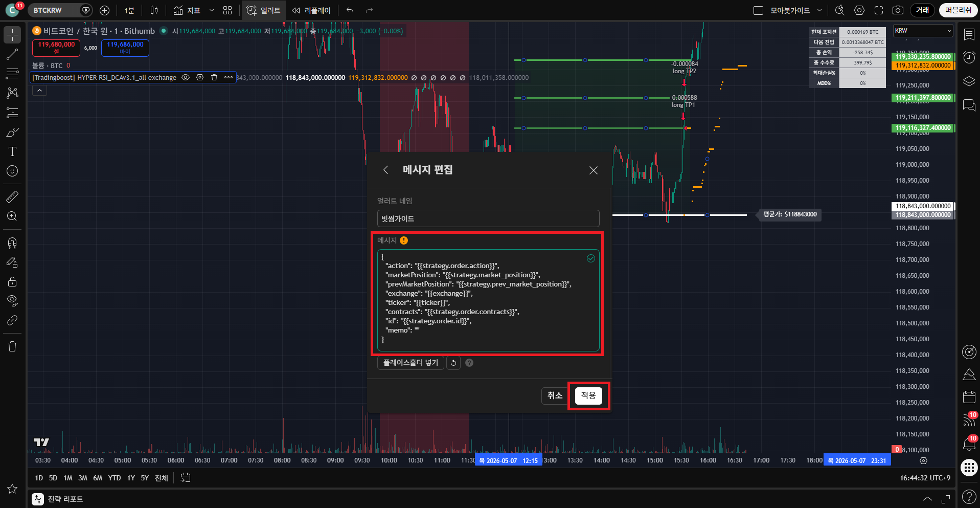The image size is (980, 508).
Task: Select the text annotation tool
Action: (x=12, y=151)
